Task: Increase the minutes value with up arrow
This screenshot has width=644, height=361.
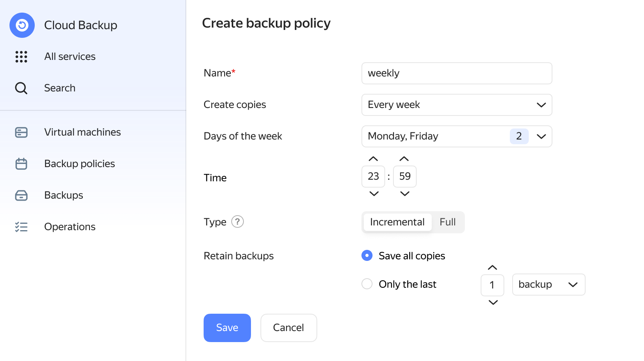Action: click(x=404, y=159)
